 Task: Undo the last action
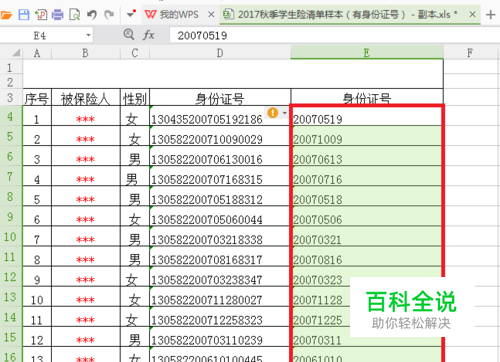coord(92,15)
